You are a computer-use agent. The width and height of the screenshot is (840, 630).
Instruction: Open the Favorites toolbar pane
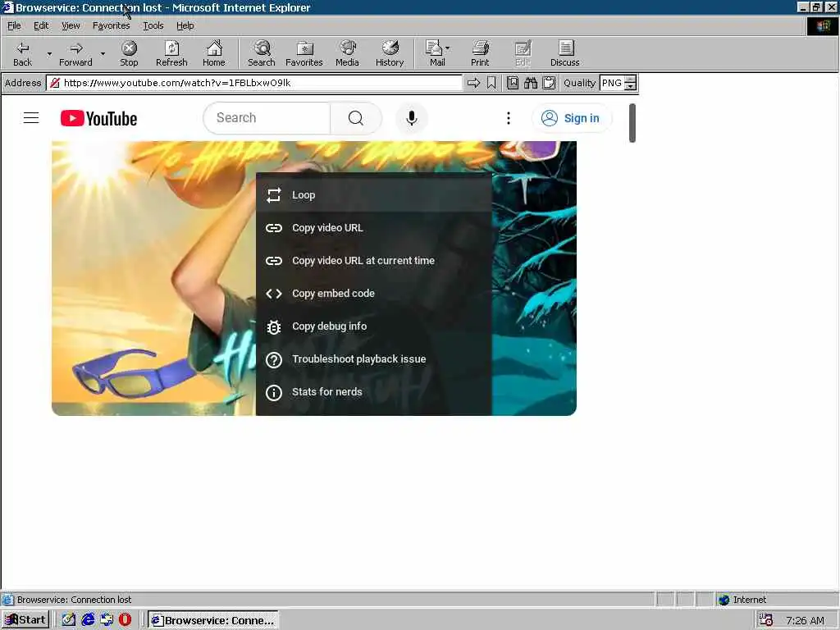304,53
